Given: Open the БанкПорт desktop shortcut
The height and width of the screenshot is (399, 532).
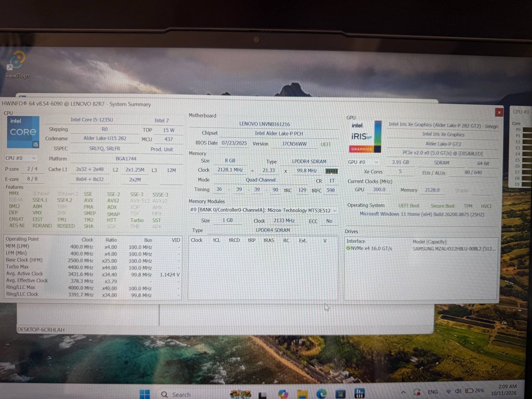Looking at the screenshot, I should coord(17,64).
